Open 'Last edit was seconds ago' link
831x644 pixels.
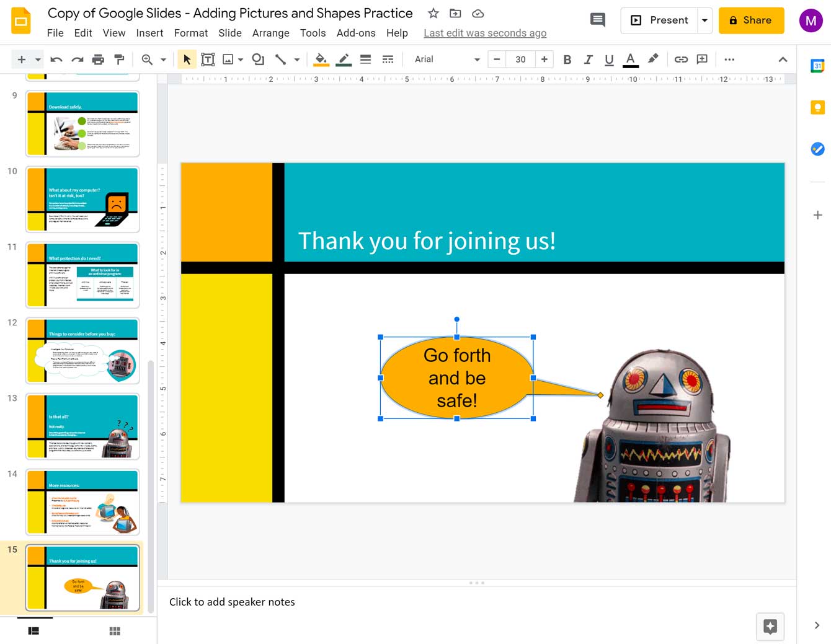[x=485, y=33]
